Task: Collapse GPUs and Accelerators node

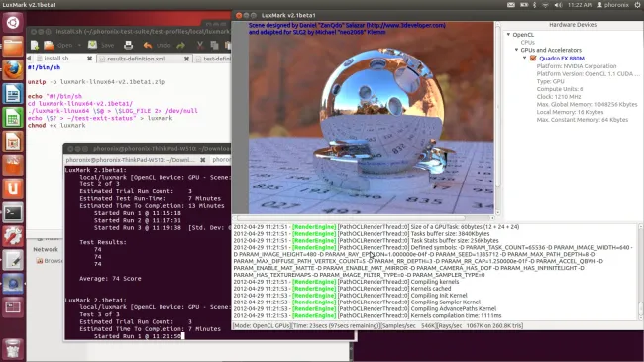Action: coord(516,50)
